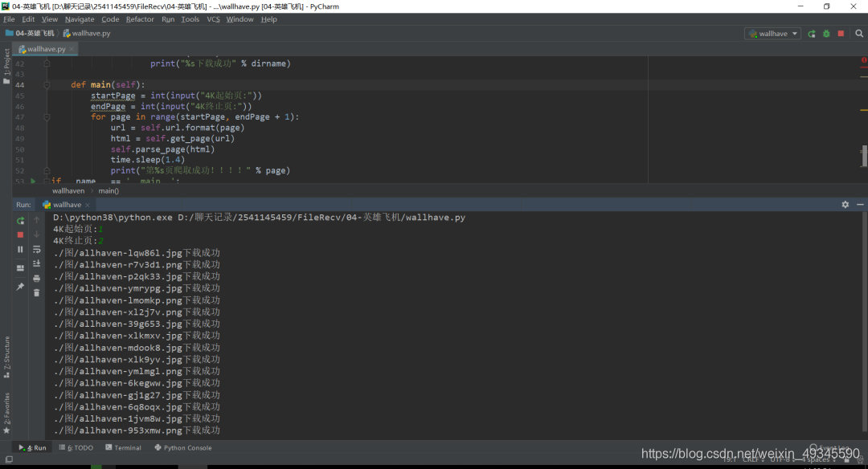Open the 6: TODO bottom tab

[76, 448]
